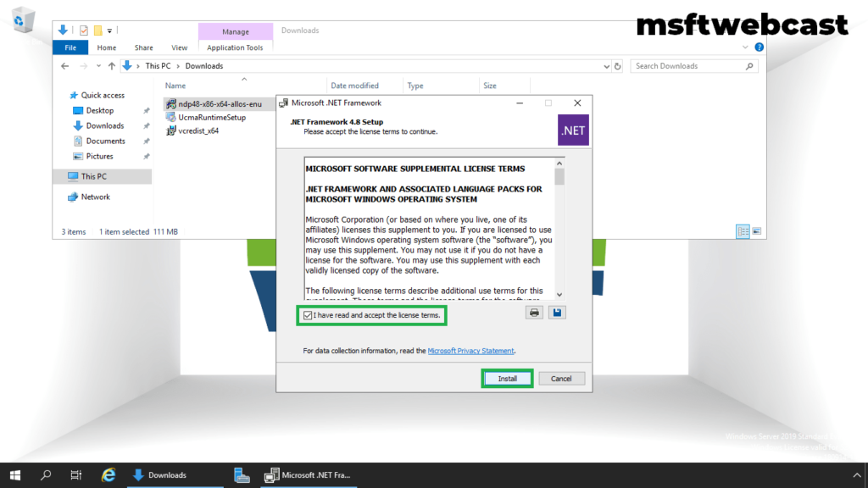Screen dimensions: 868x488
Task: Select Desktop in Quick access
Action: pos(100,111)
